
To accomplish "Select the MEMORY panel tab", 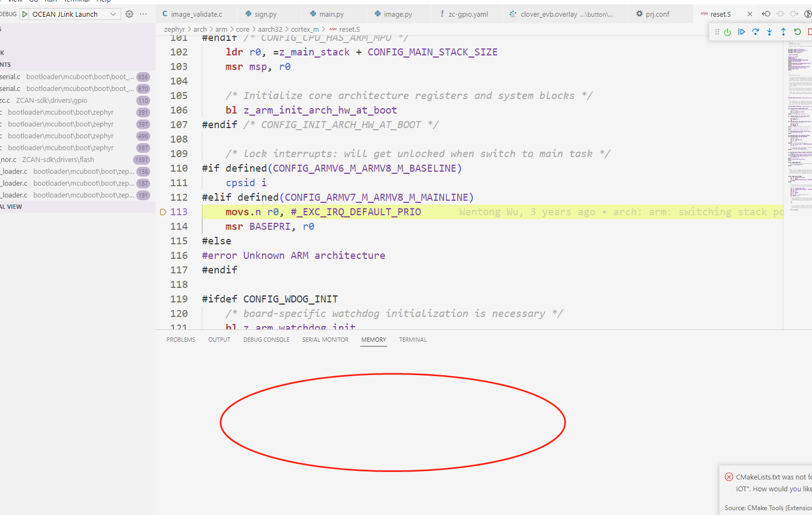I will pos(374,340).
